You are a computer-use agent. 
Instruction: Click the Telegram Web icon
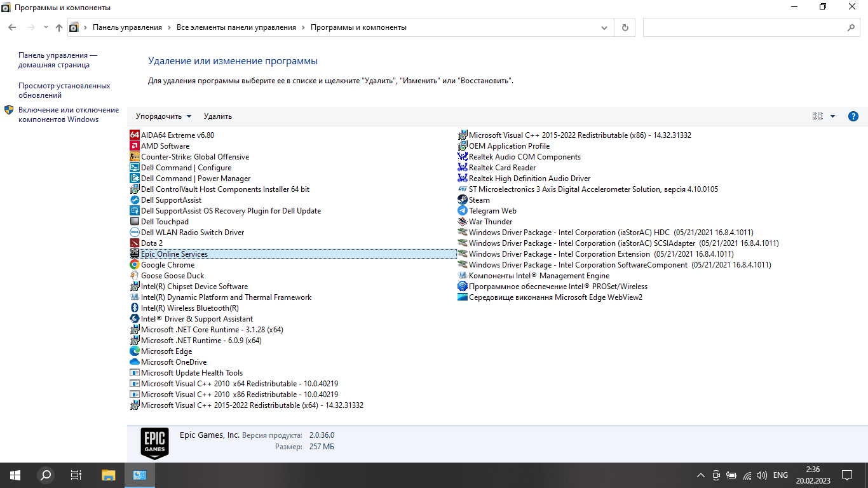pos(462,211)
